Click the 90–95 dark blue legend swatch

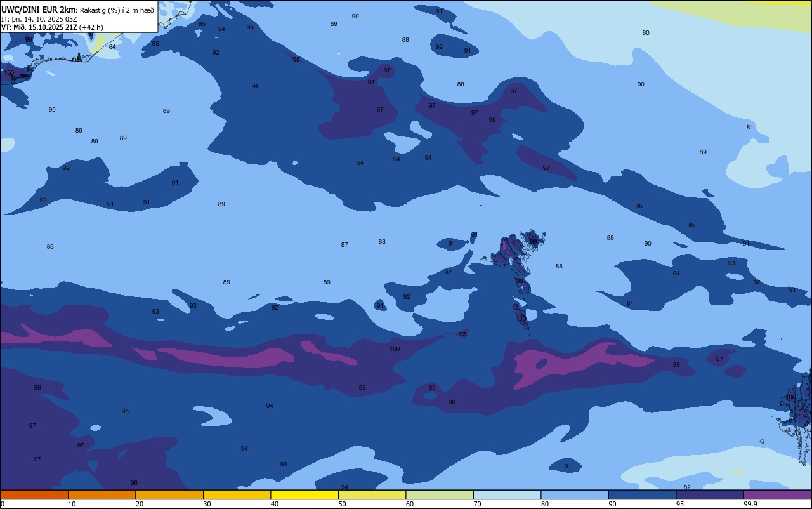[x=642, y=494]
